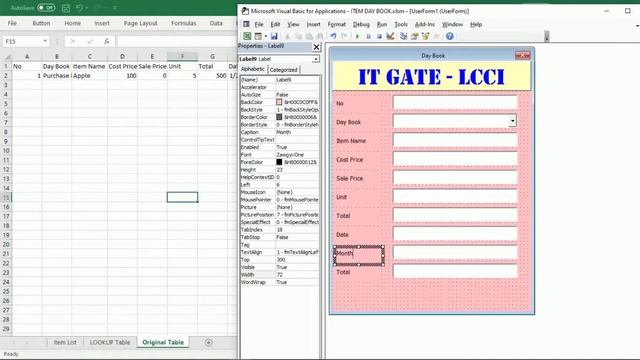Screen dimensions: 640x360
Task: Toggle Design Mode icon
Action: click(390, 36)
